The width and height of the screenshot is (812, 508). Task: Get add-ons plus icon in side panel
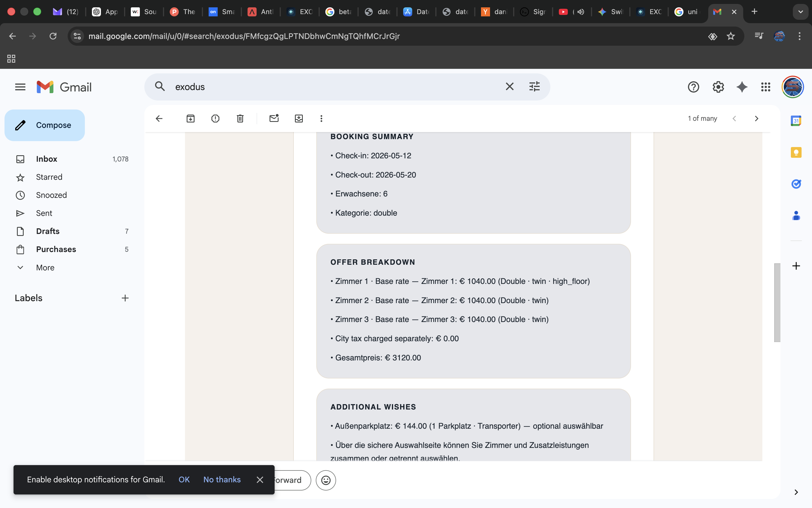point(796,266)
